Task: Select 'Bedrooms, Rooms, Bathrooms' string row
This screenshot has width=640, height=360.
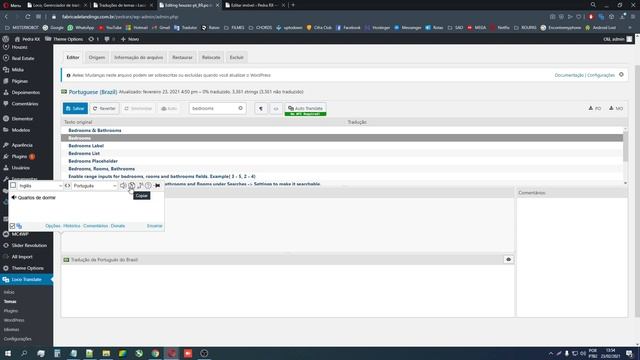Action: tap(342, 169)
